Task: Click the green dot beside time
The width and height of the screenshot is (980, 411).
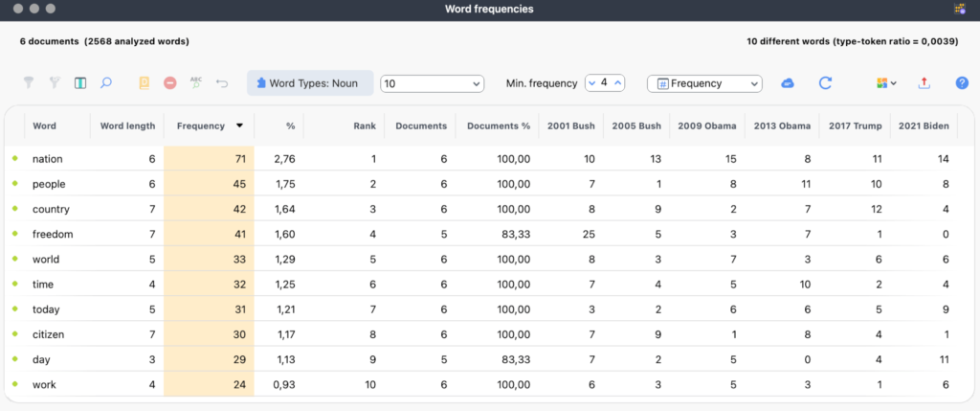Action: click(x=15, y=284)
